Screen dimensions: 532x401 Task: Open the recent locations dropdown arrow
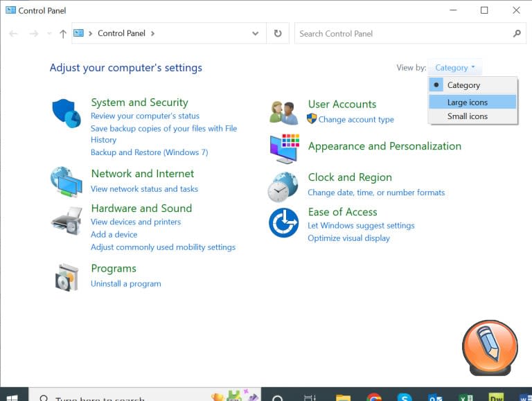pyautogui.click(x=50, y=33)
